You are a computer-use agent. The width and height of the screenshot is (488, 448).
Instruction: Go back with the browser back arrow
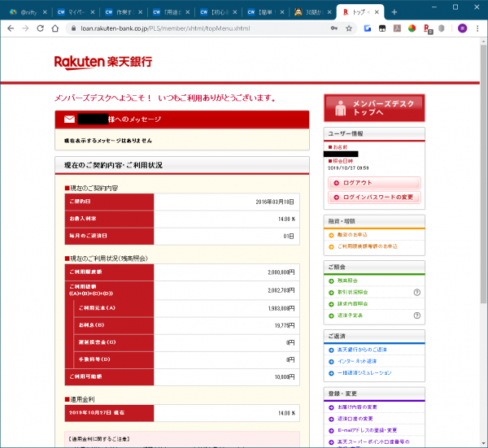click(x=11, y=28)
